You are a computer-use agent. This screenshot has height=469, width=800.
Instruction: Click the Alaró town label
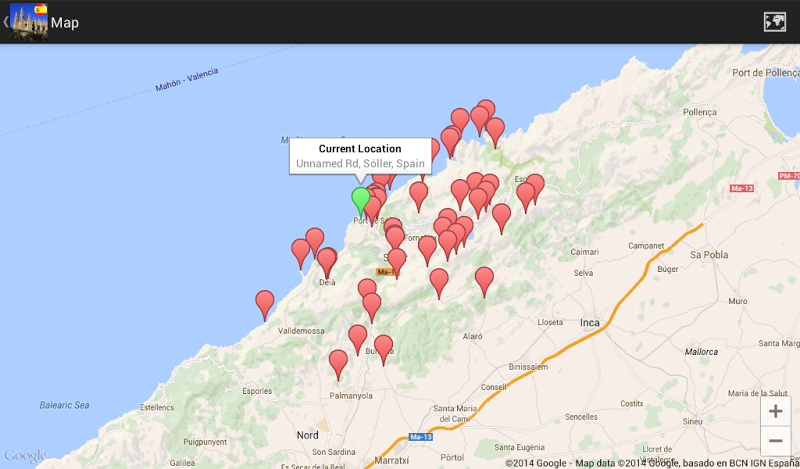(x=472, y=336)
